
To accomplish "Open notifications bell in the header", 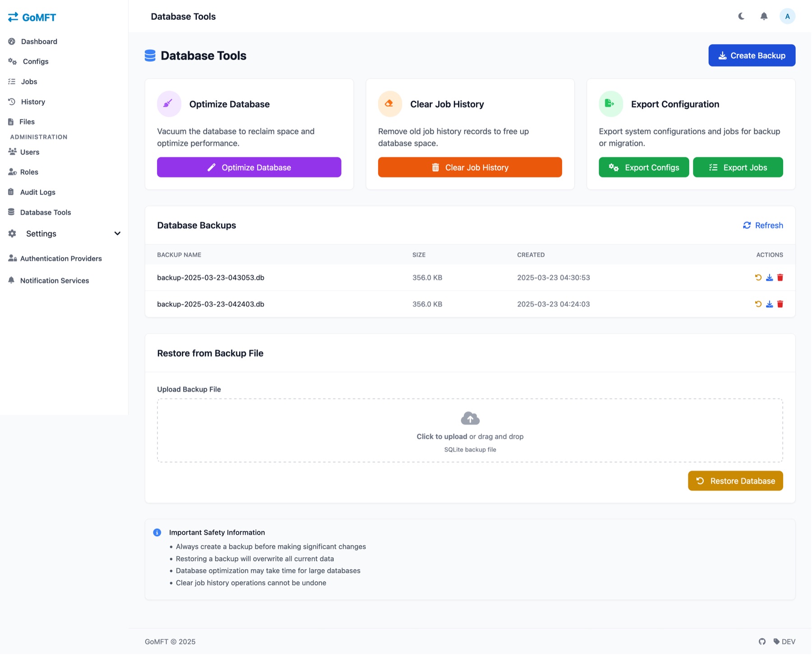I will (x=764, y=16).
